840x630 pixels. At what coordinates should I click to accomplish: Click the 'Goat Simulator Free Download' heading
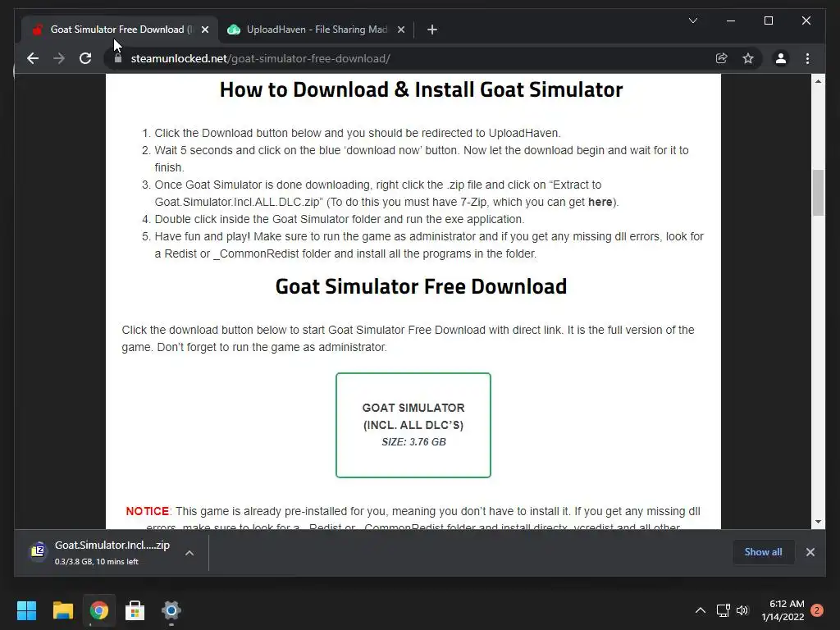[421, 286]
